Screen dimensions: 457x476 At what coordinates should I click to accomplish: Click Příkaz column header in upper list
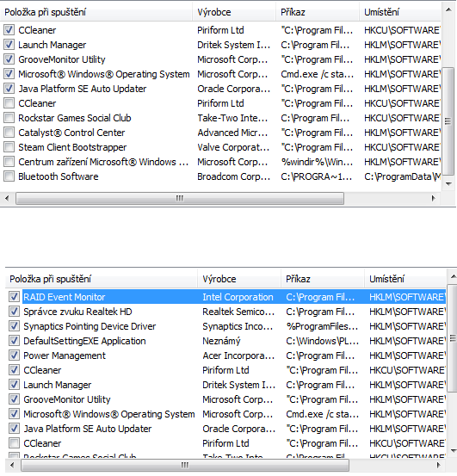318,12
